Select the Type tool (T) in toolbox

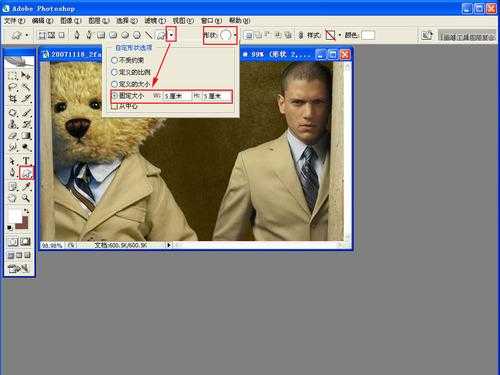coord(26,161)
